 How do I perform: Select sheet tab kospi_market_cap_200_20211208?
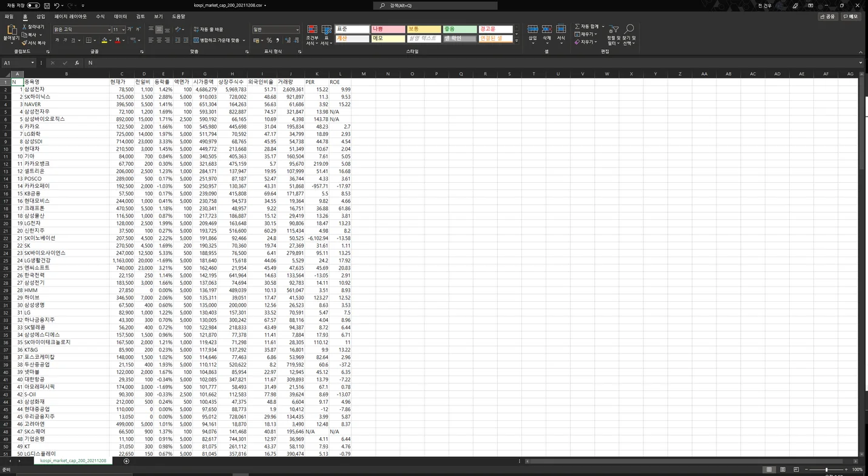[73, 461]
